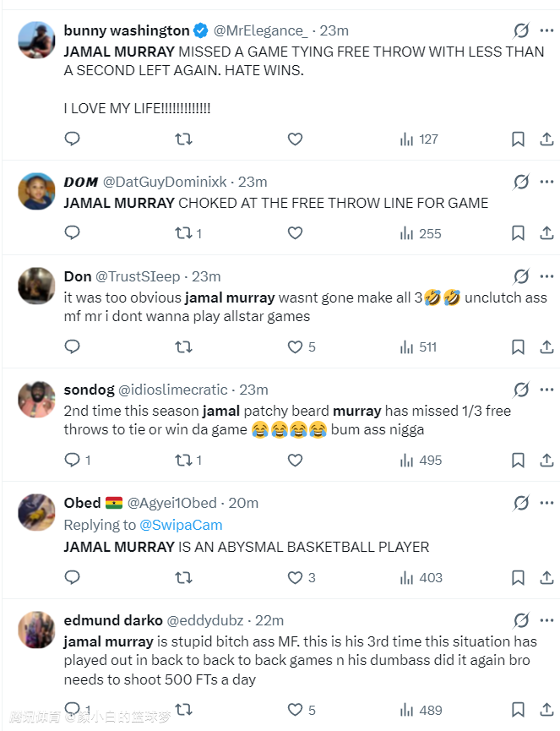Open edmund darko's display name
Screen dimensions: 560x731
(x=111, y=620)
